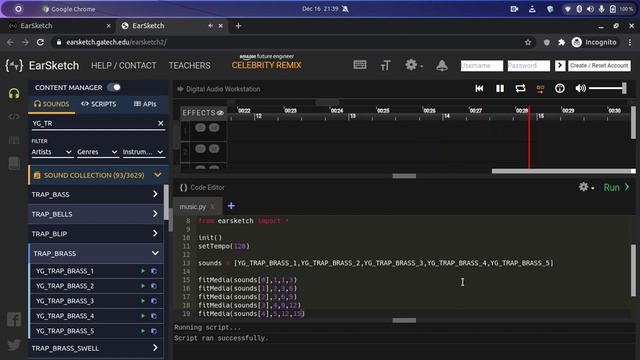Toggle loop playback in the DAW
Screen dimensions: 640x360
click(520, 89)
